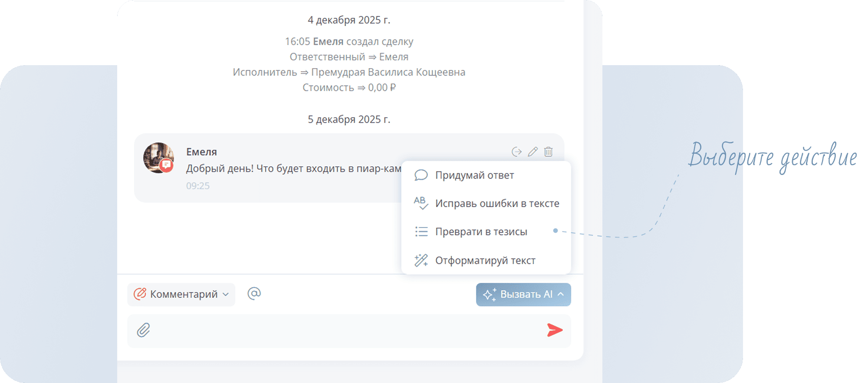The height and width of the screenshot is (383, 868).
Task: Click sender name Емеля in message
Action: point(201,152)
